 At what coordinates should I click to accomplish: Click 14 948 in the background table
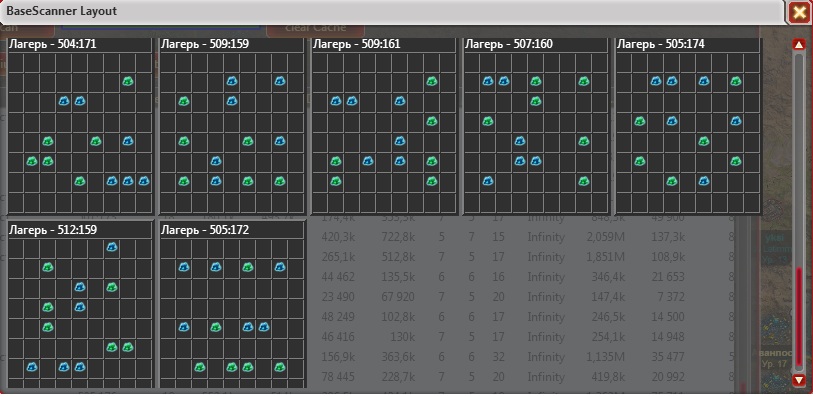pyautogui.click(x=668, y=337)
